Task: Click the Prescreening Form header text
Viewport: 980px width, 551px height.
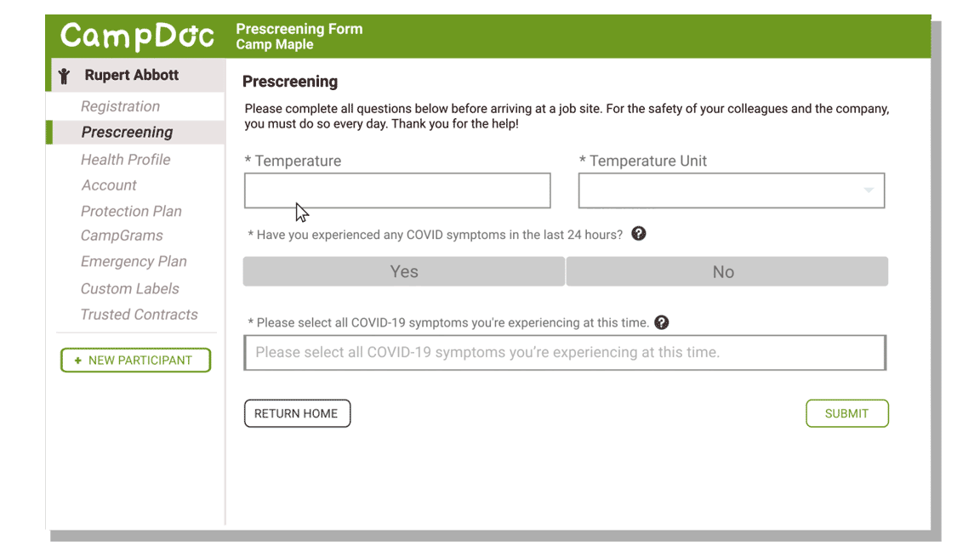Action: point(299,28)
